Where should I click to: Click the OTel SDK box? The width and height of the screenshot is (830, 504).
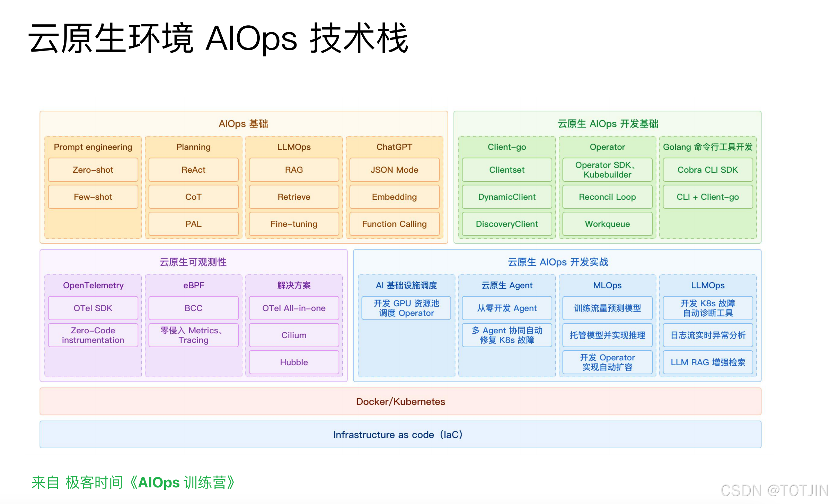[x=93, y=308]
